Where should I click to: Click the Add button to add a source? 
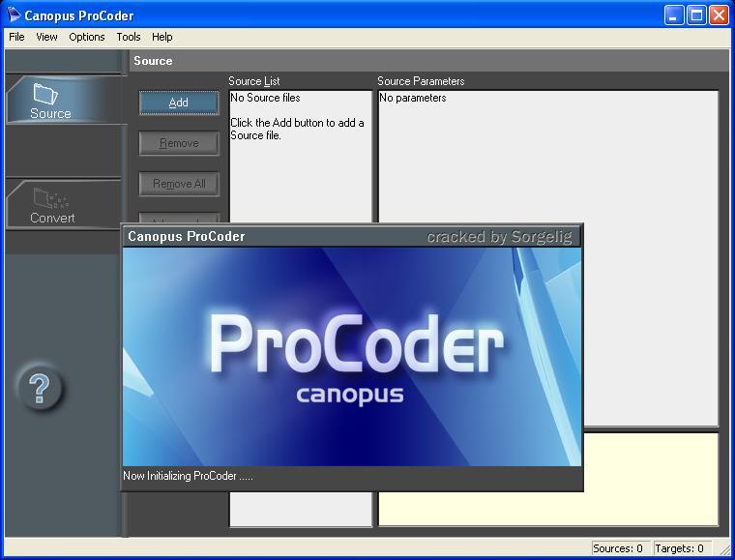point(179,103)
